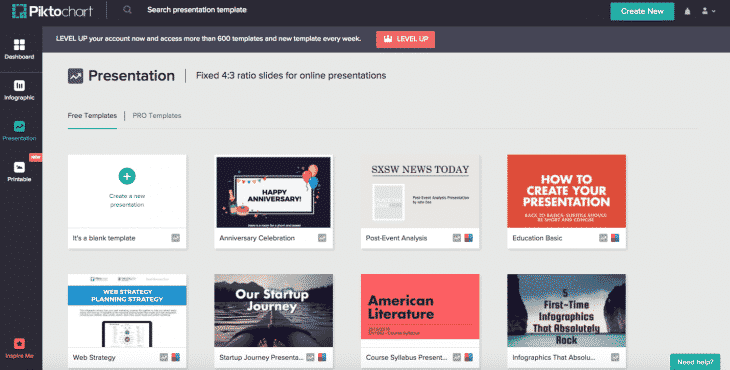Click presentation icon on Anniversary Celebration card

[x=322, y=238]
